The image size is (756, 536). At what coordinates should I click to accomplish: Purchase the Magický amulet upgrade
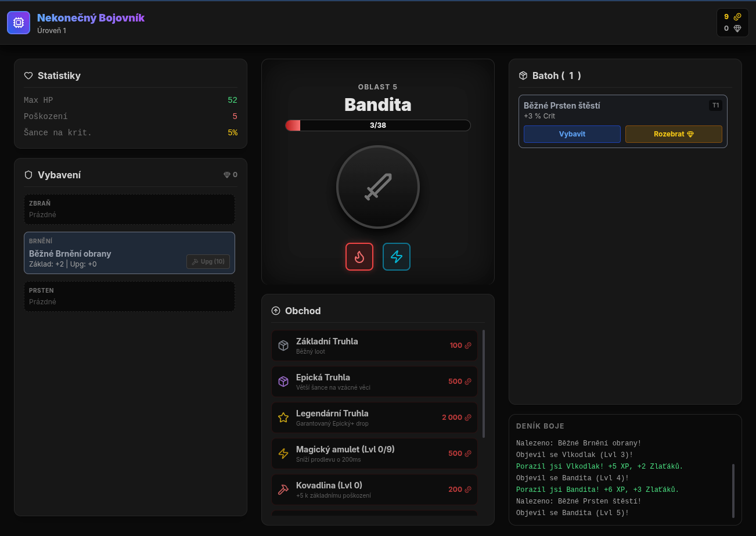[x=375, y=454]
